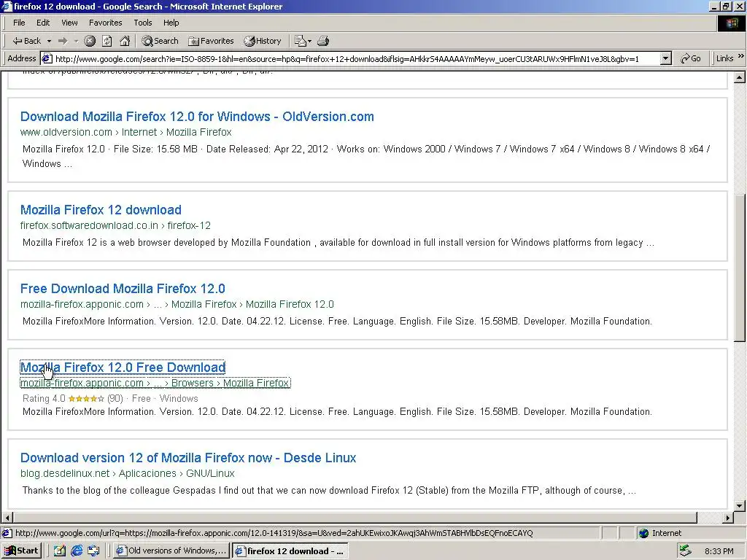This screenshot has width=747, height=560.
Task: Open the 'Free Download Mozilla Firefox 12.0' result link
Action: [x=123, y=289]
